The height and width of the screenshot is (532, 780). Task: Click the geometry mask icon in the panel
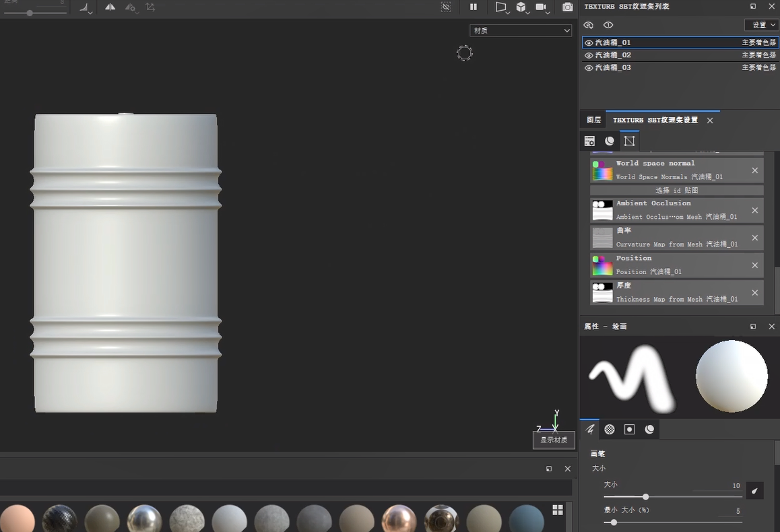pyautogui.click(x=629, y=141)
